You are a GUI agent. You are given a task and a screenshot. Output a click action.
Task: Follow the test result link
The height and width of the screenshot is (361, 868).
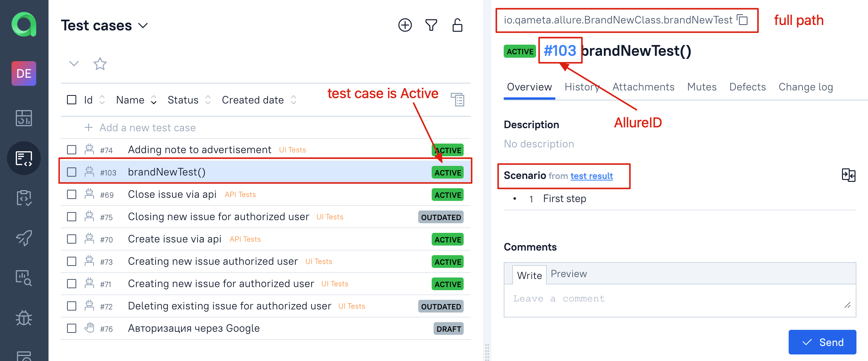tap(592, 176)
